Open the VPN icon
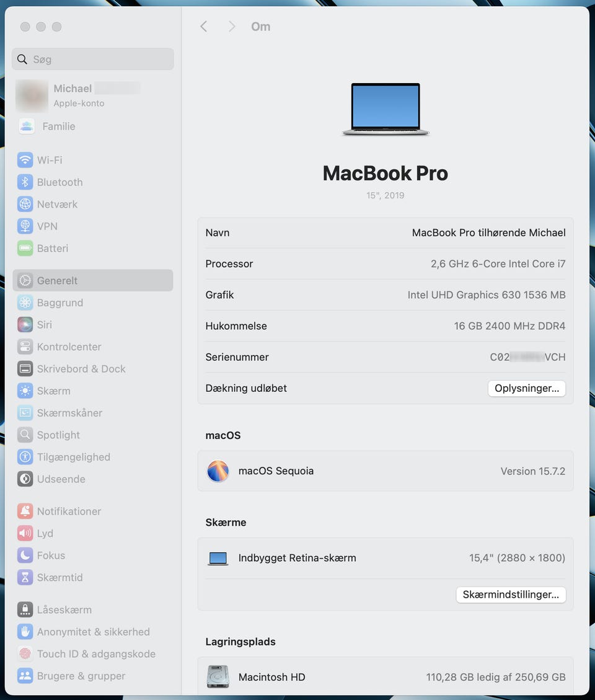 (25, 226)
